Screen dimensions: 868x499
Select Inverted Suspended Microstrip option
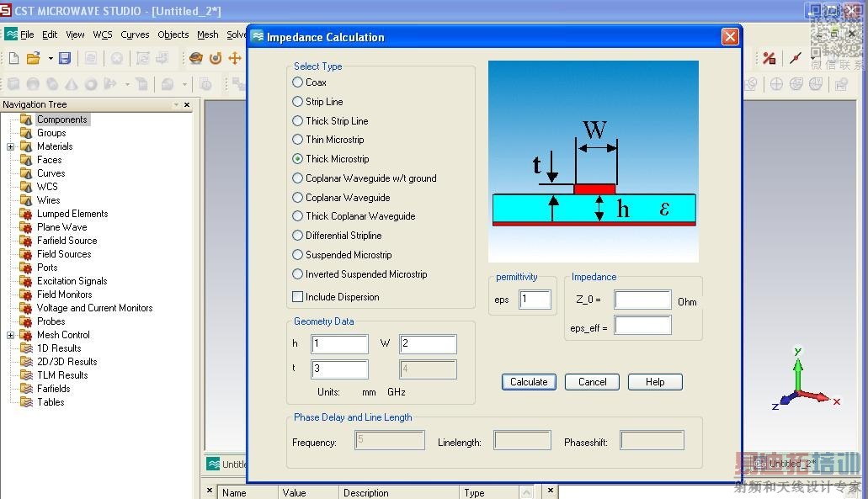coord(297,273)
